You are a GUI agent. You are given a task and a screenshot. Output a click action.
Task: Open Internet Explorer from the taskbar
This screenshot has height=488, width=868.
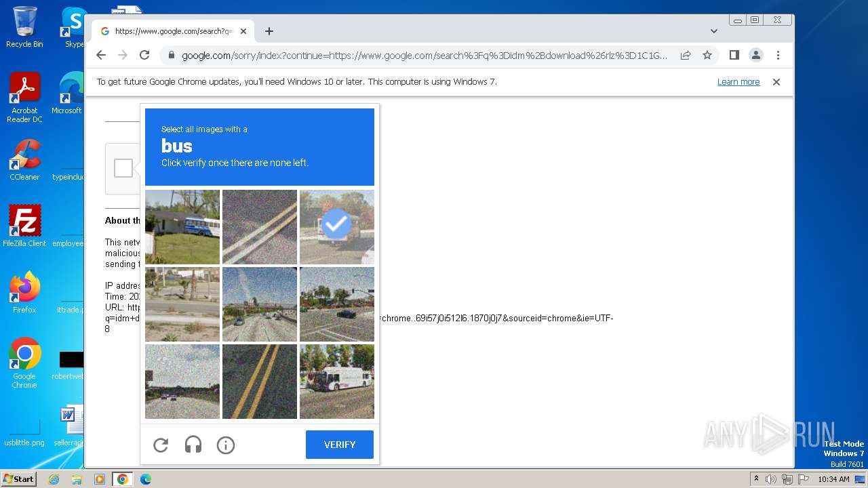click(x=54, y=479)
